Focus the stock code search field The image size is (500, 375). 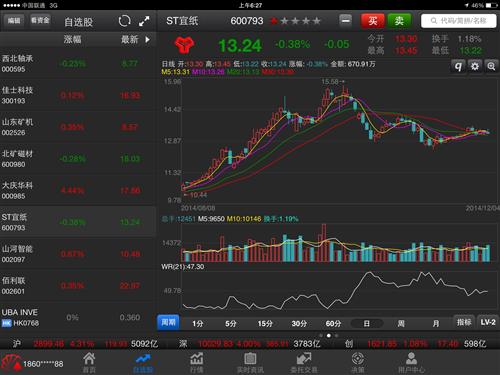(459, 21)
